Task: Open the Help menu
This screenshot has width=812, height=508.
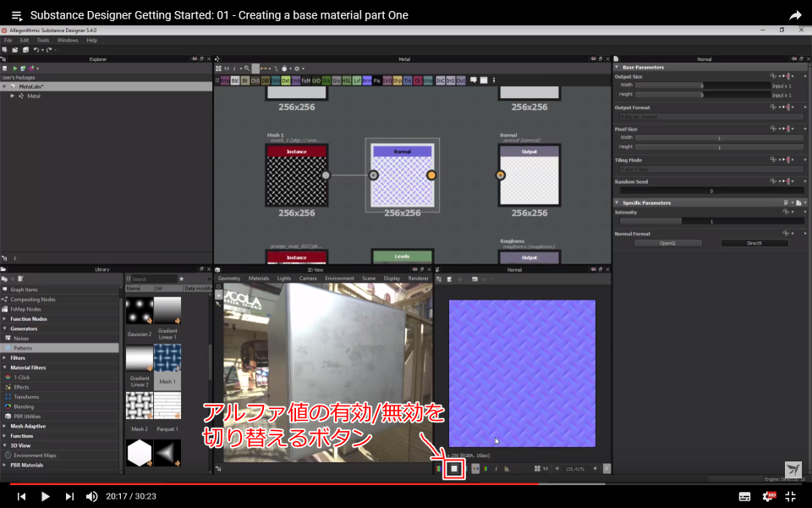Action: tap(91, 40)
